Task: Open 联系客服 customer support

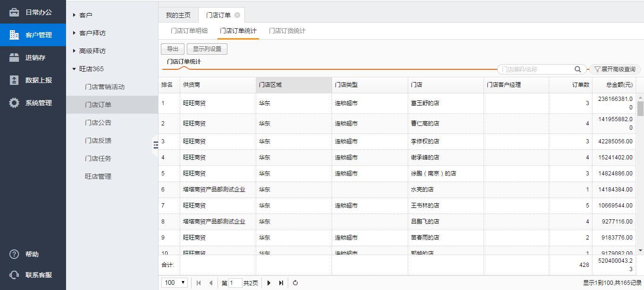Action: [38, 275]
